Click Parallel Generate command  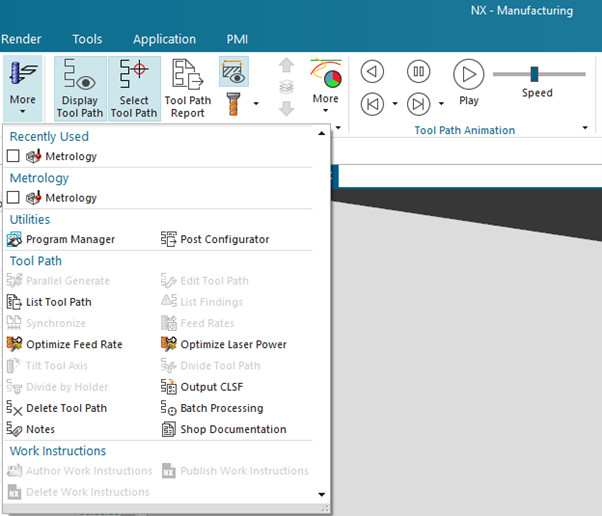58,281
